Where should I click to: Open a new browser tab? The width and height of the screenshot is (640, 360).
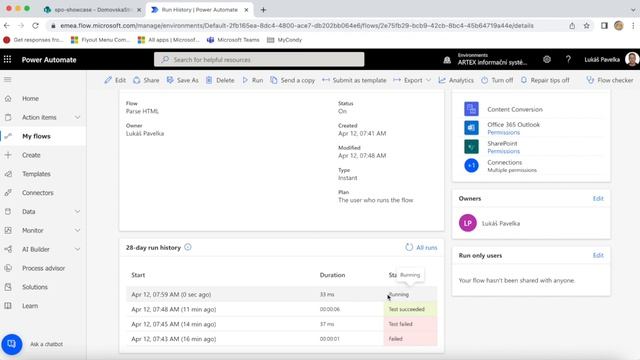263,10
